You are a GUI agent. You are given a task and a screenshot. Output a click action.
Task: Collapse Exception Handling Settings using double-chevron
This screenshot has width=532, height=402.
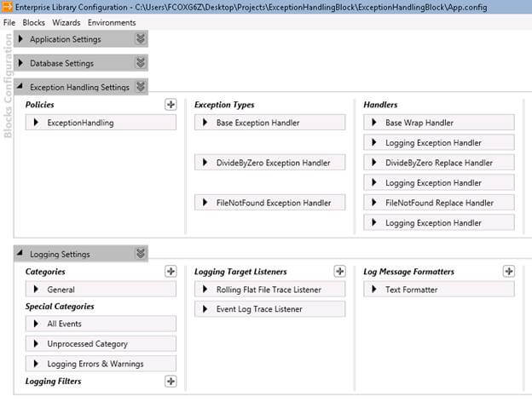point(141,86)
